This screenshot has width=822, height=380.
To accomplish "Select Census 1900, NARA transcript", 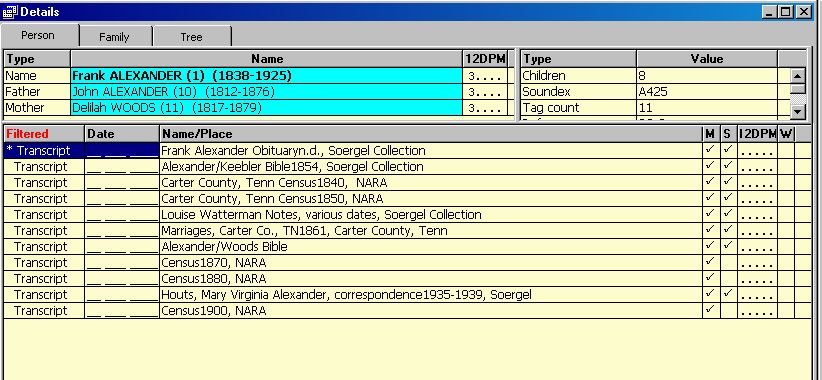I will pos(407,310).
